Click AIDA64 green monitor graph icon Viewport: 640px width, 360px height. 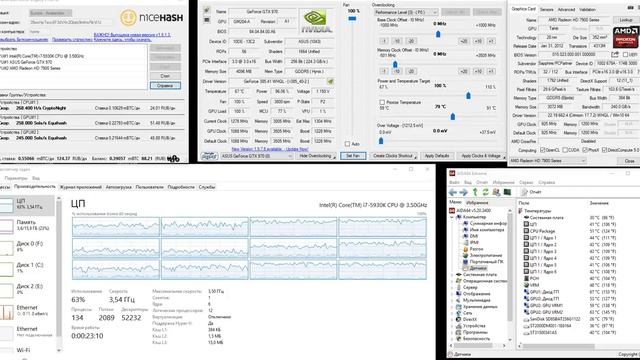(507, 192)
